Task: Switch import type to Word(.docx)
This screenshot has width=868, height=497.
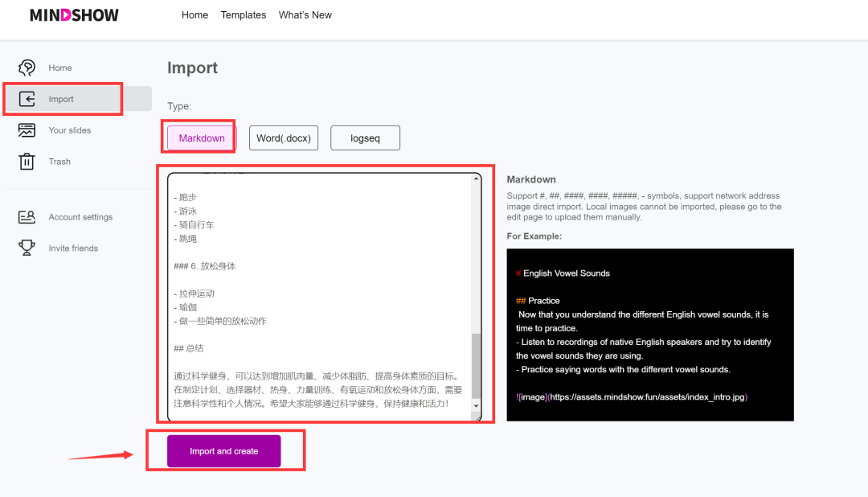Action: [283, 138]
